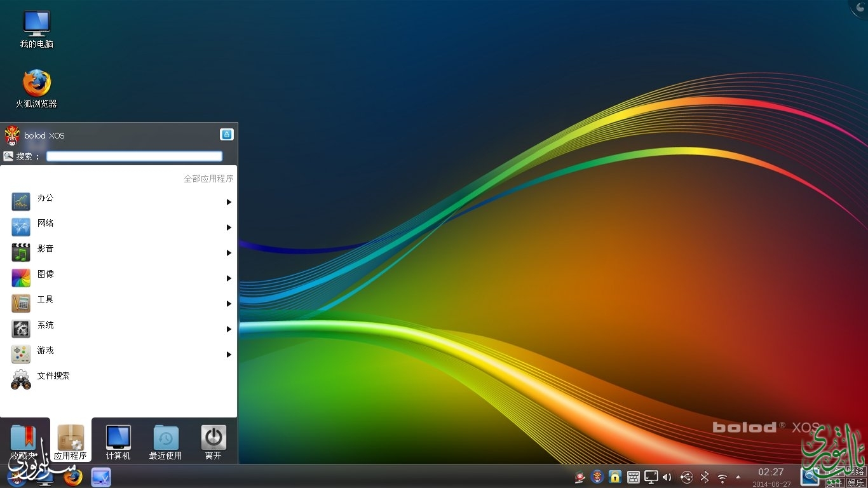868x488 pixels.
Task: Open the Wi-Fi network tray icon
Action: tap(722, 477)
